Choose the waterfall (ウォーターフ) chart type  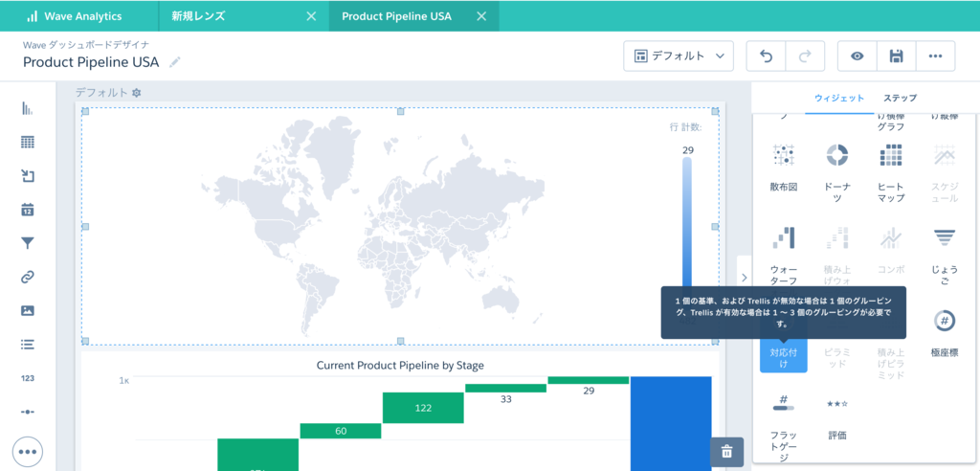click(784, 258)
